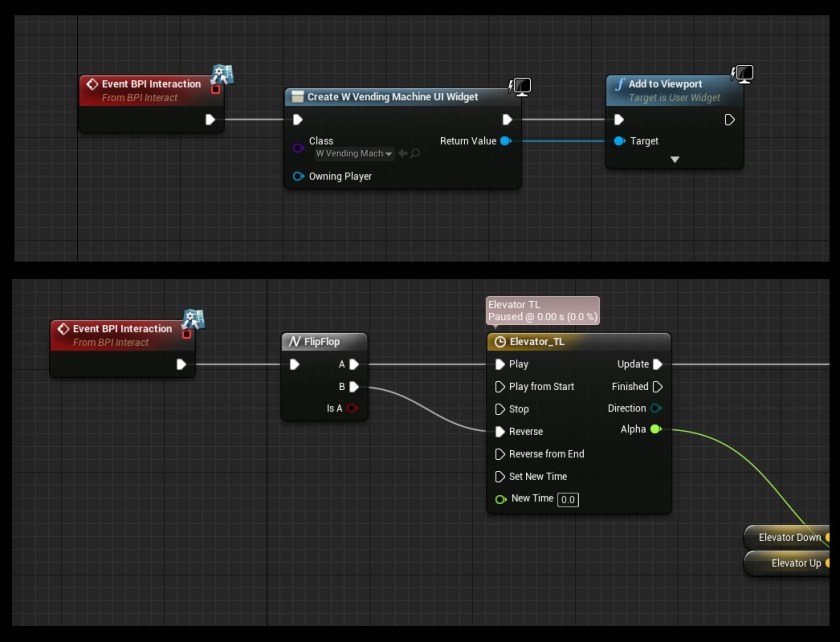The height and width of the screenshot is (642, 840).
Task: Click the client-only monitor icon on Add to Viewport
Action: (743, 73)
